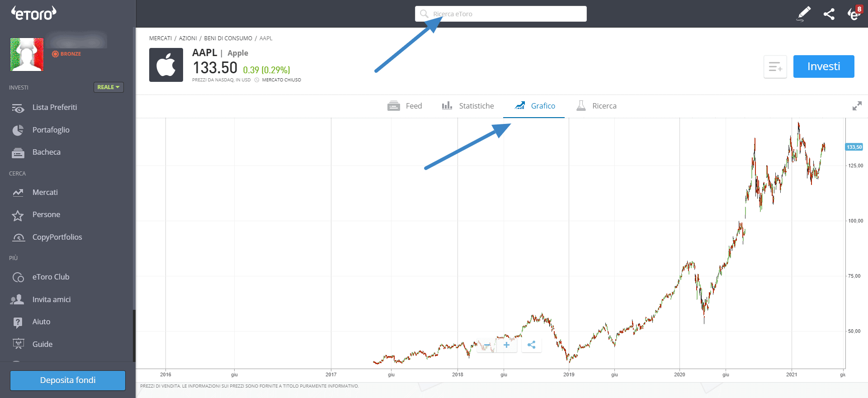Click the Apple logo thumbnail
This screenshot has width=868, height=398.
click(x=166, y=65)
